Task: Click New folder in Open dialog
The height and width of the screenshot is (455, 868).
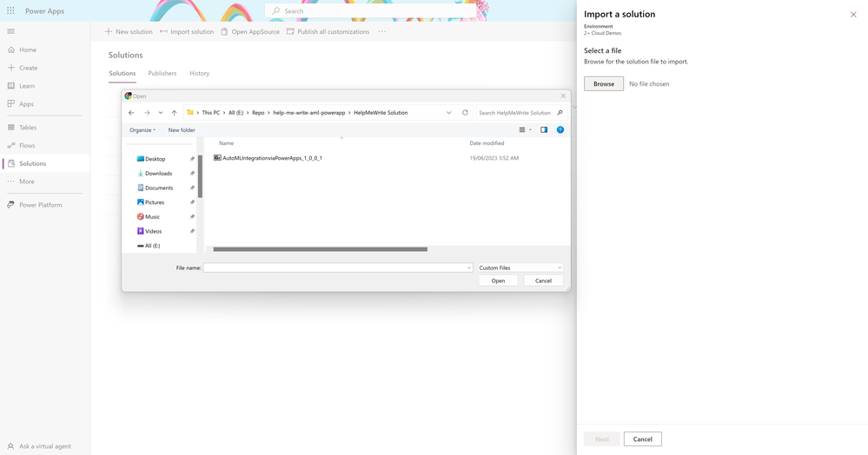Action: (182, 130)
